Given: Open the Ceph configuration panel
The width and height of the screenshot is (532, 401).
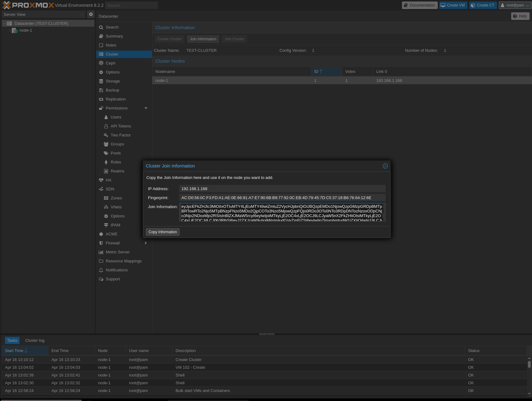Looking at the screenshot, I should click(110, 63).
